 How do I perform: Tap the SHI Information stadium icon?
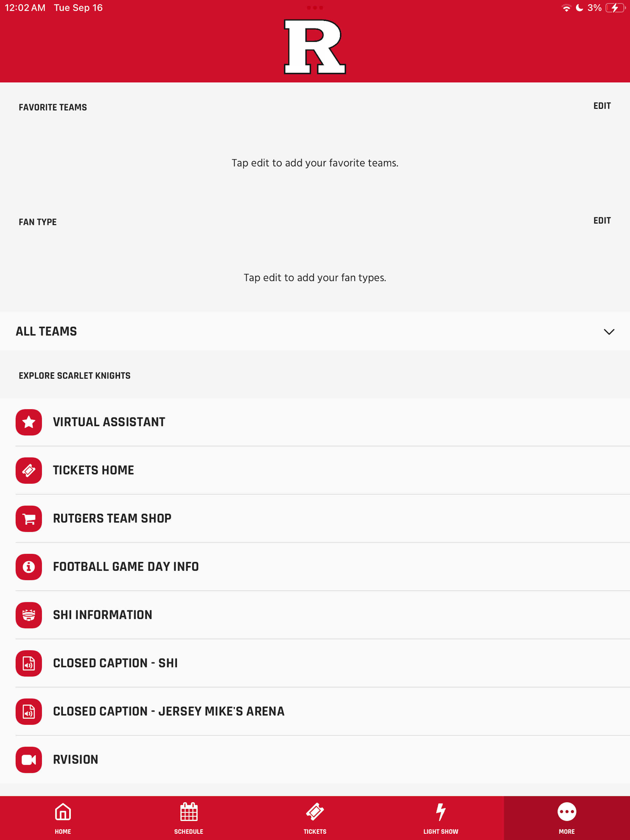(29, 615)
